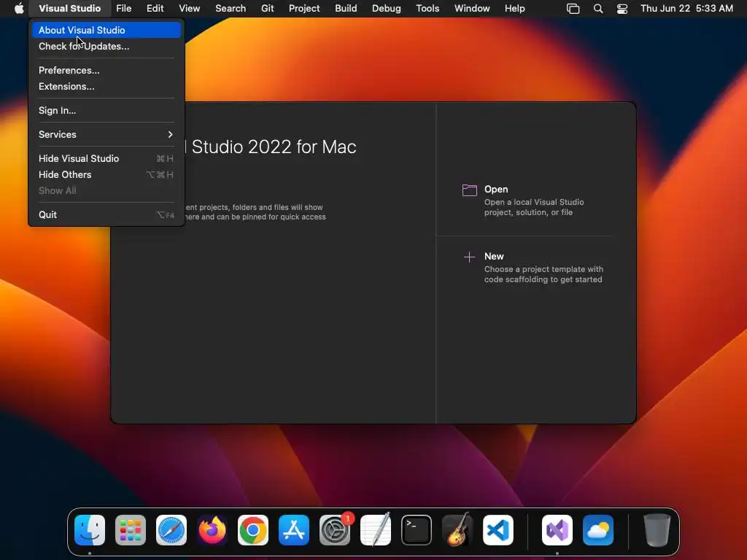This screenshot has height=560, width=747.
Task: Open the Build menu
Action: [x=346, y=9]
